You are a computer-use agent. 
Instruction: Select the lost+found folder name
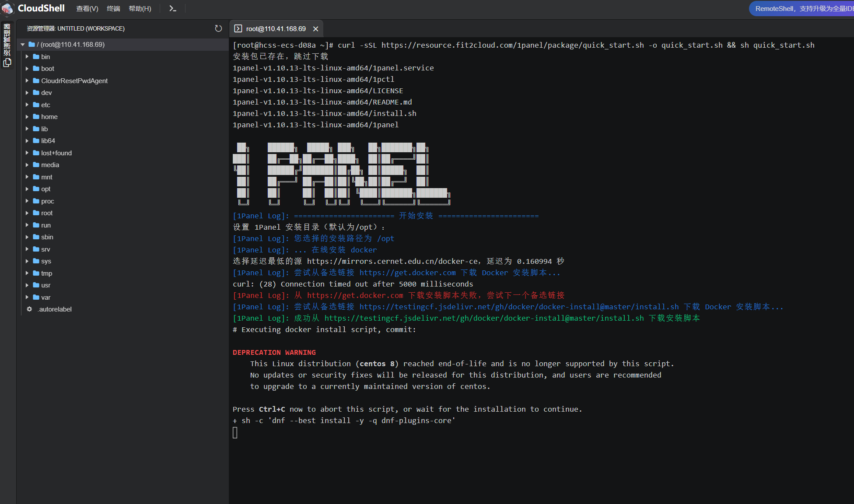pyautogui.click(x=56, y=153)
